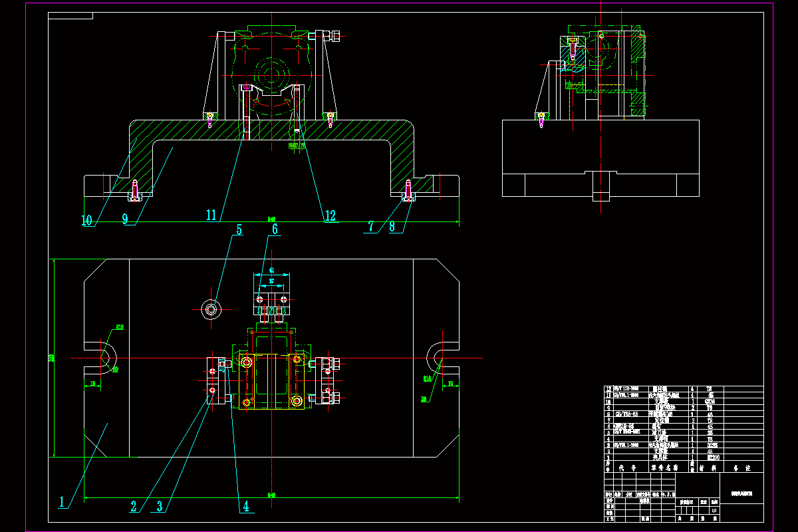
Task: Select part balloon number 4
Action: coord(245,505)
